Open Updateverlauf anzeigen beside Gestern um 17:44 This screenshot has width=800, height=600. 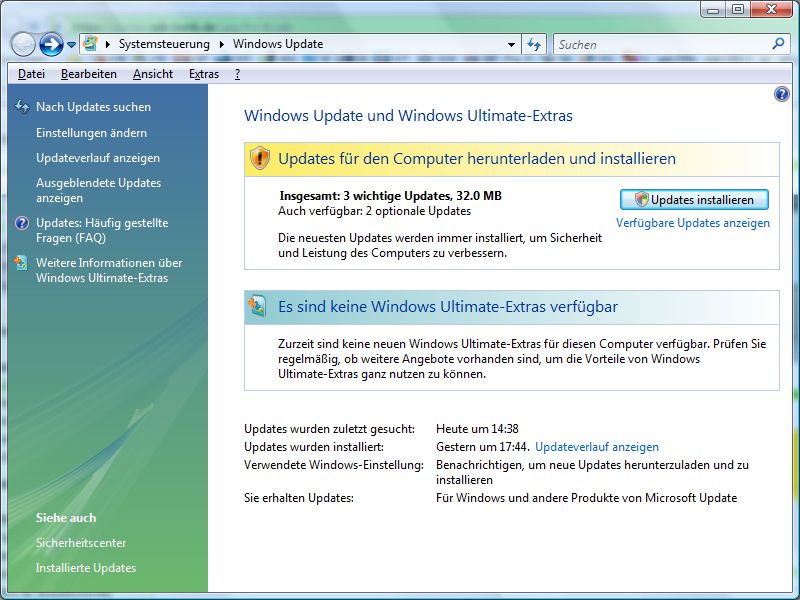[x=597, y=447]
